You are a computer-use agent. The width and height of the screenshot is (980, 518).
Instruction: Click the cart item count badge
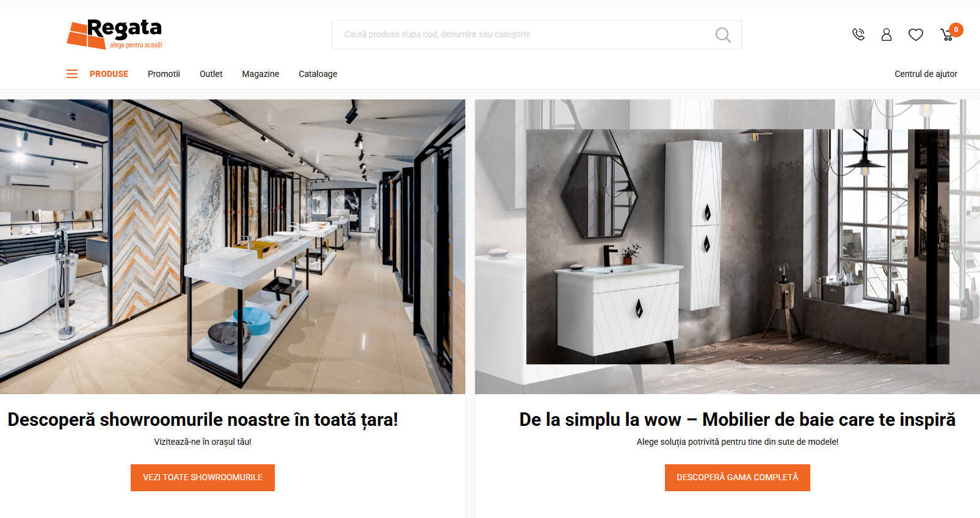tap(956, 29)
